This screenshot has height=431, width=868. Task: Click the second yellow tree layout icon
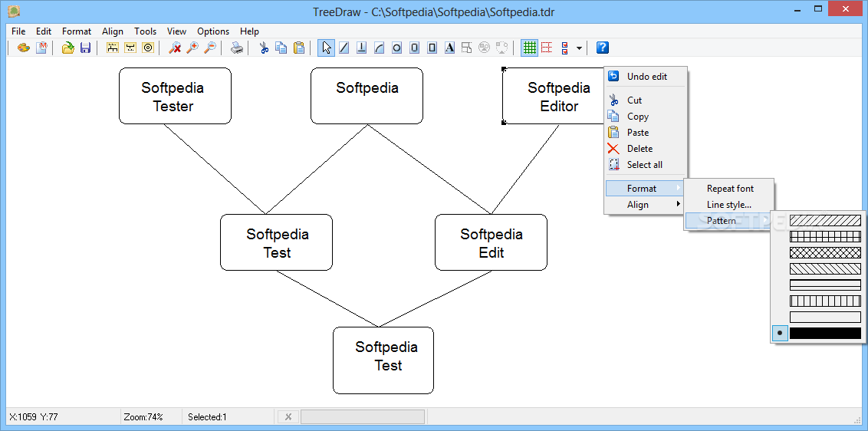coord(130,48)
